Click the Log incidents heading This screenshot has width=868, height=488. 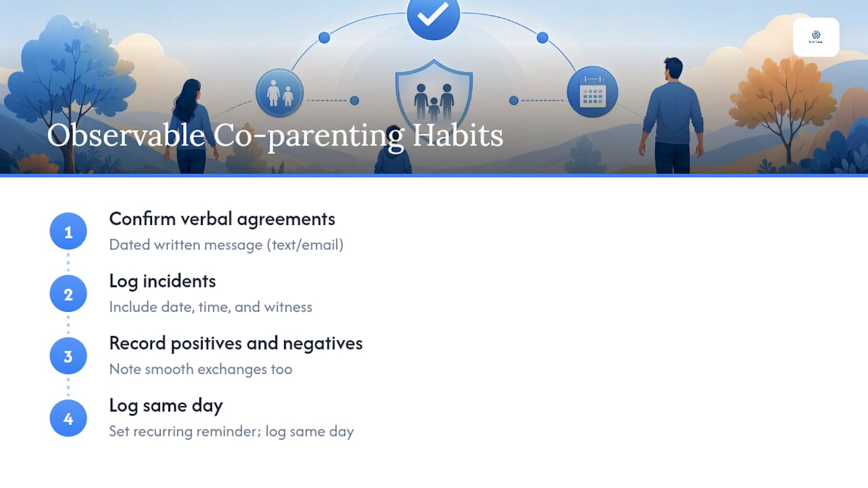click(163, 281)
